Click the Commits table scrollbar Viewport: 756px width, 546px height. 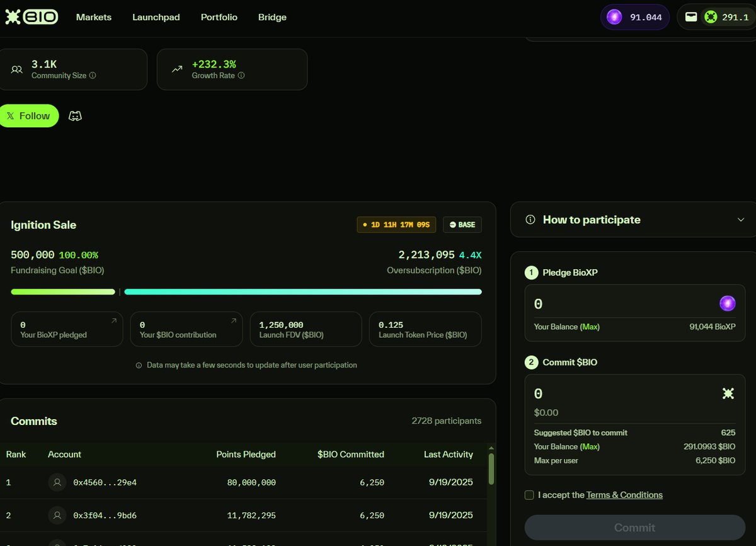[x=491, y=468]
